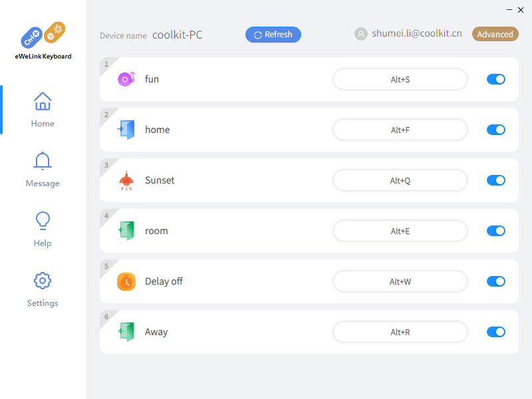This screenshot has height=399, width=532.
Task: Switch off the Delay off toggle
Action: pyautogui.click(x=496, y=281)
